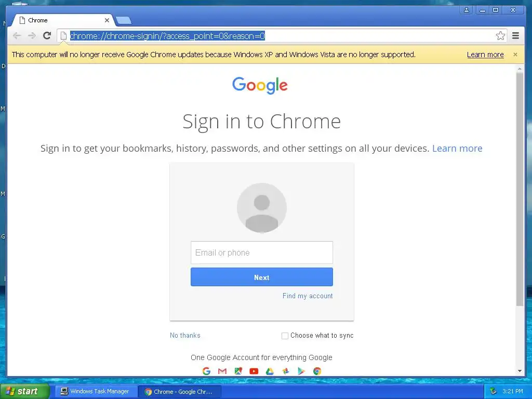
Task: Click the Sign in to Chrome heading
Action: [x=262, y=122]
